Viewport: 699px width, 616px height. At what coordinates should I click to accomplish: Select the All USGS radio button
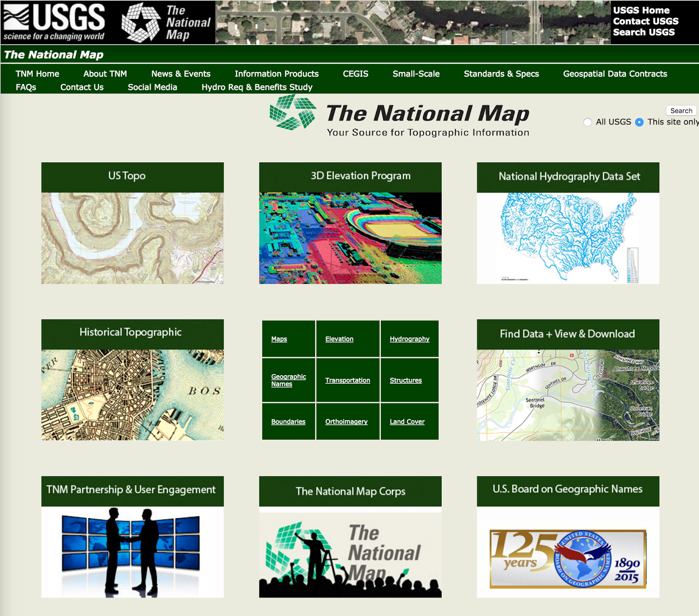(588, 123)
